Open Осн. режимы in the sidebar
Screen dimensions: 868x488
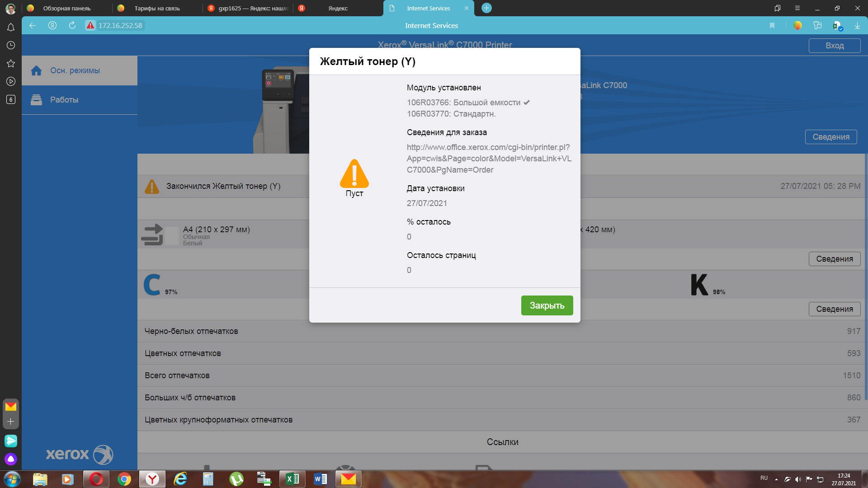[x=80, y=70]
